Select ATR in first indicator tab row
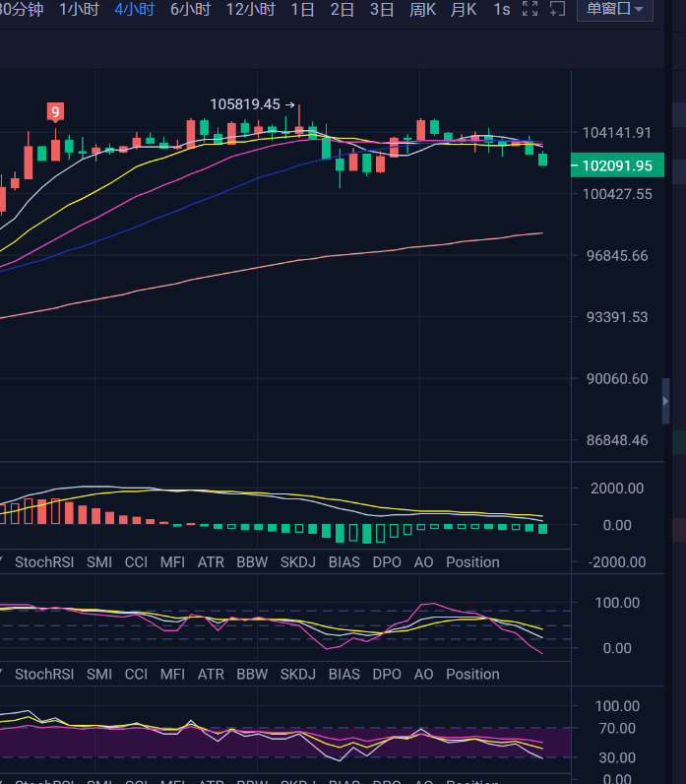The image size is (686, 784). 211,562
